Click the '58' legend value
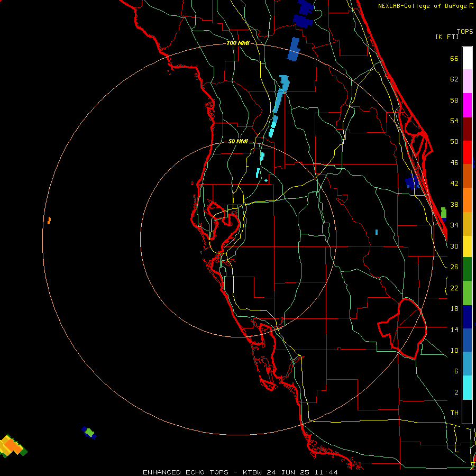The width and height of the screenshot is (476, 476). pyautogui.click(x=454, y=100)
